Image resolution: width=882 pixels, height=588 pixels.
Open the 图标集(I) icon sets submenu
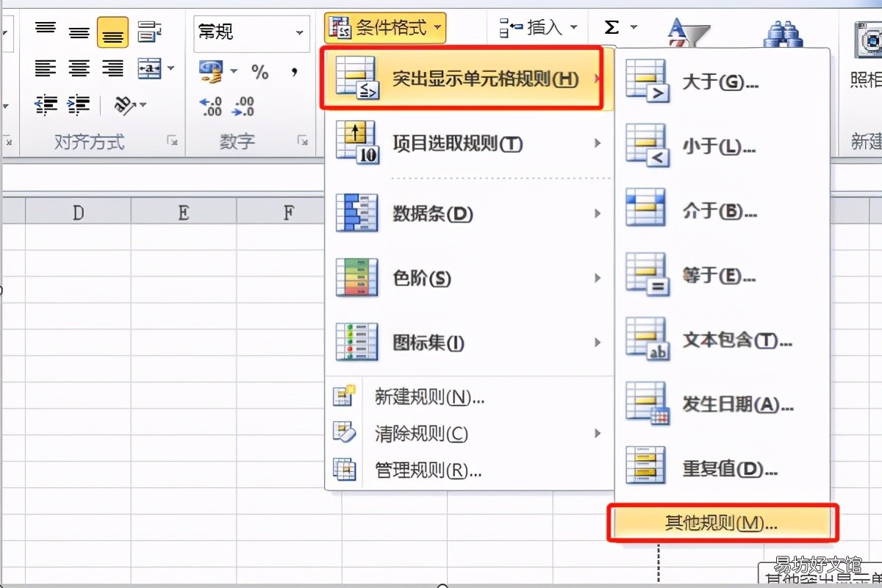click(x=467, y=343)
